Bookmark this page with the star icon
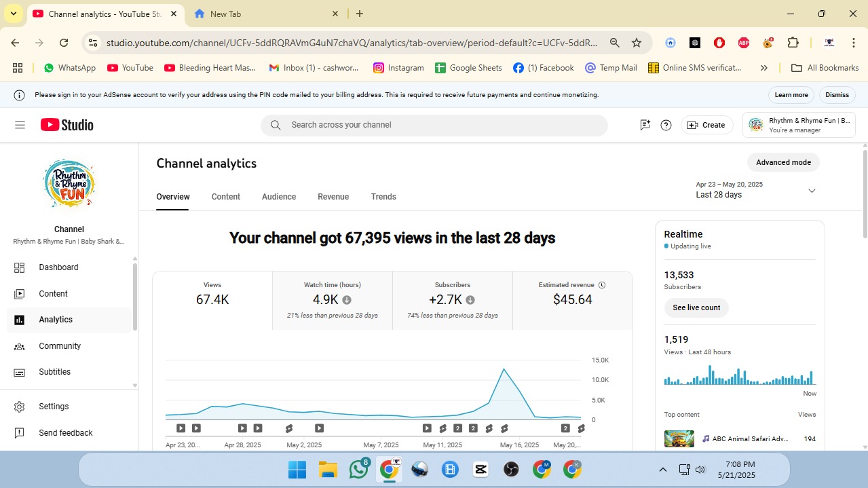 pyautogui.click(x=636, y=43)
